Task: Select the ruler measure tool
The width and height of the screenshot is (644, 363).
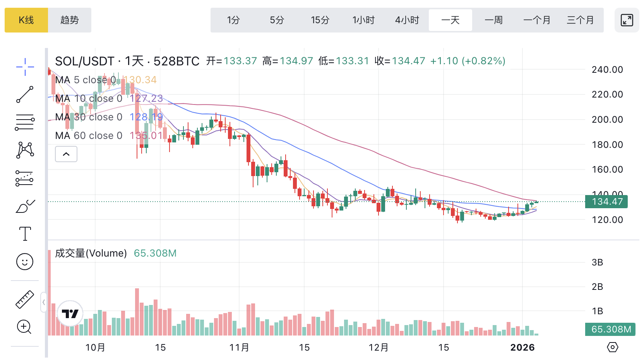Action: (x=25, y=300)
